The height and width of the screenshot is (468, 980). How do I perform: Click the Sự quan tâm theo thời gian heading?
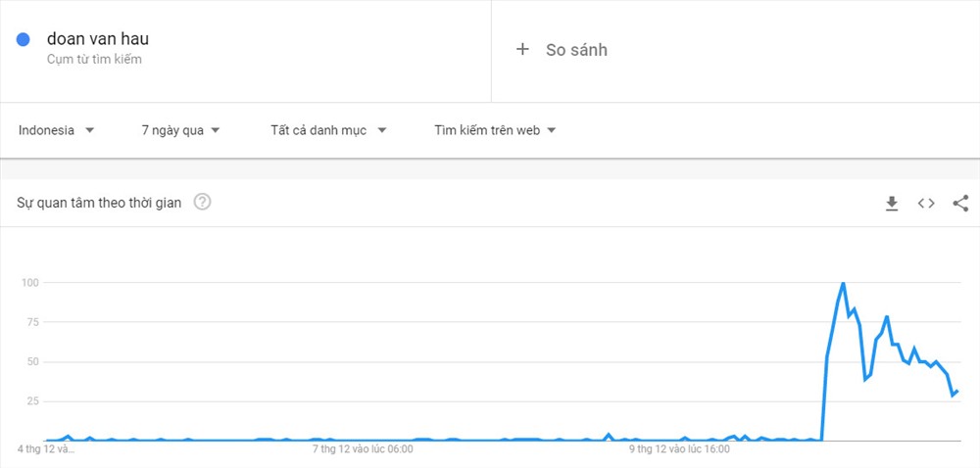[x=99, y=203]
